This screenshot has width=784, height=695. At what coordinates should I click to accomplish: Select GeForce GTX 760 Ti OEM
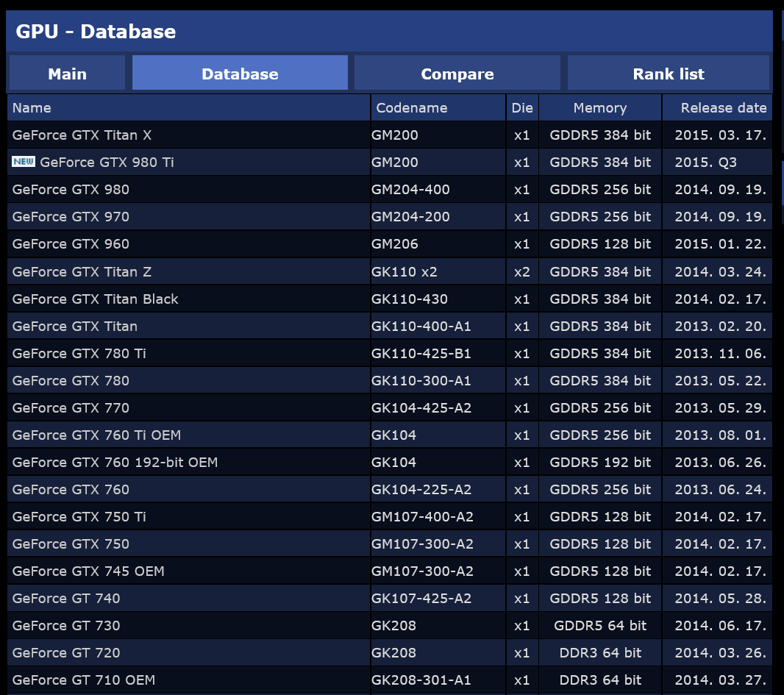point(96,435)
